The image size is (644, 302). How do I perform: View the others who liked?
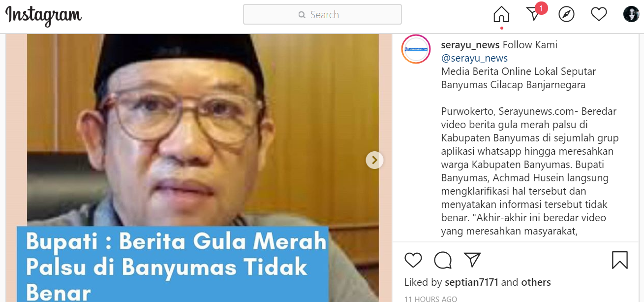[536, 282]
